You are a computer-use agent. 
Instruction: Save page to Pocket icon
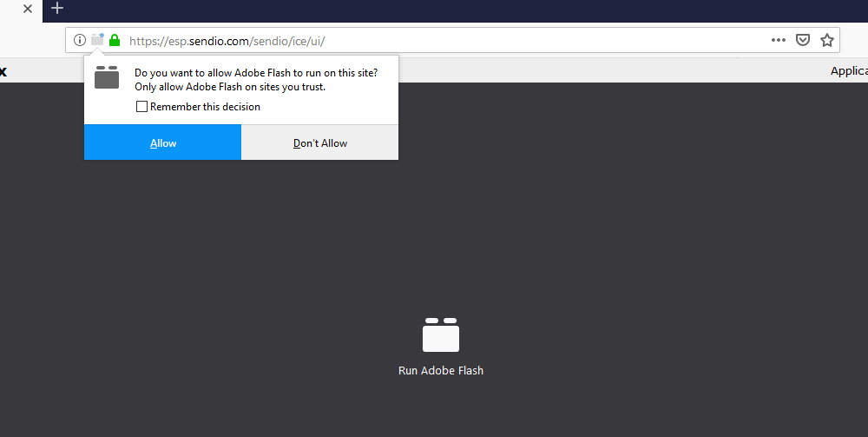[803, 40]
